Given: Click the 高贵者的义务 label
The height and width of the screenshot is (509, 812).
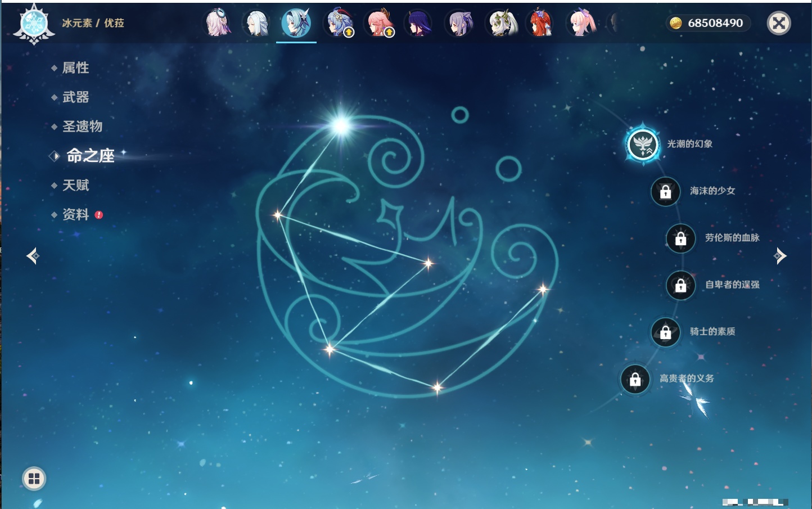Looking at the screenshot, I should click(x=687, y=378).
